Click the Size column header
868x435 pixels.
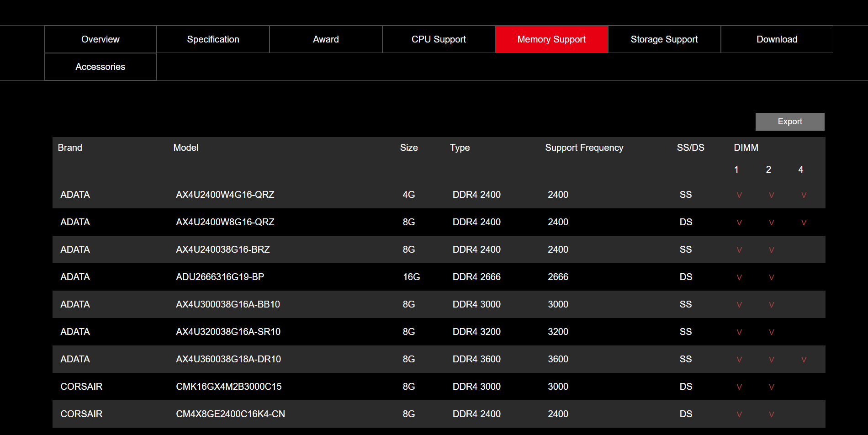point(409,148)
